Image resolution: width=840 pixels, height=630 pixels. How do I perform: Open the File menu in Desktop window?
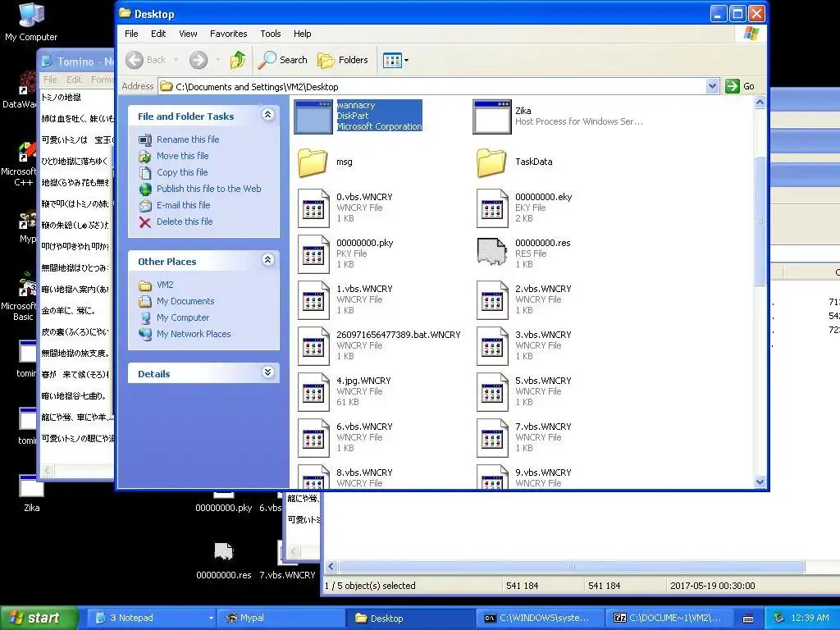click(131, 34)
